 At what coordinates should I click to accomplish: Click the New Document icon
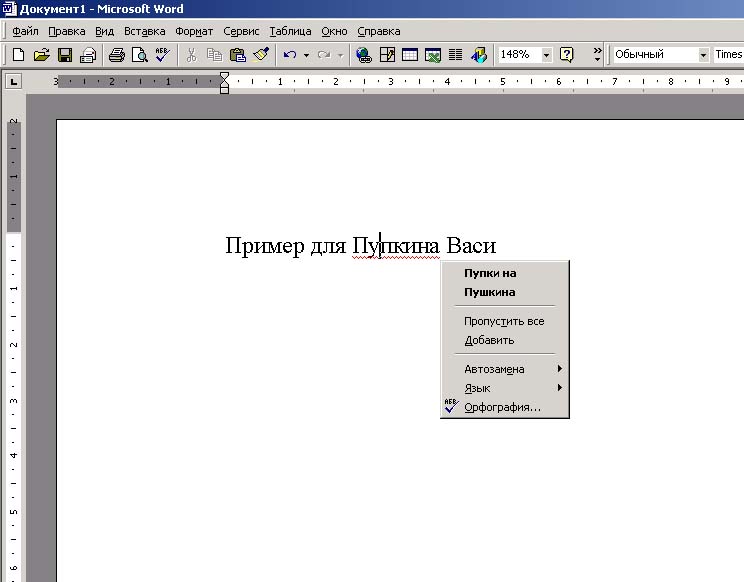coord(18,55)
